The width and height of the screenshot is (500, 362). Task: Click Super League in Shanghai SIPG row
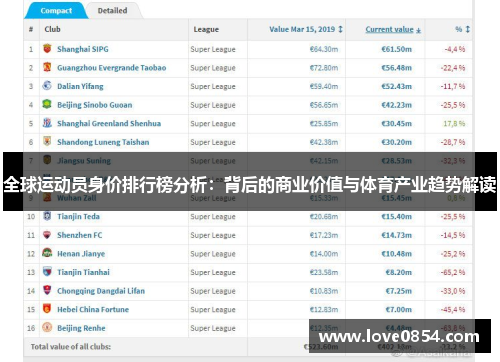[x=213, y=50]
